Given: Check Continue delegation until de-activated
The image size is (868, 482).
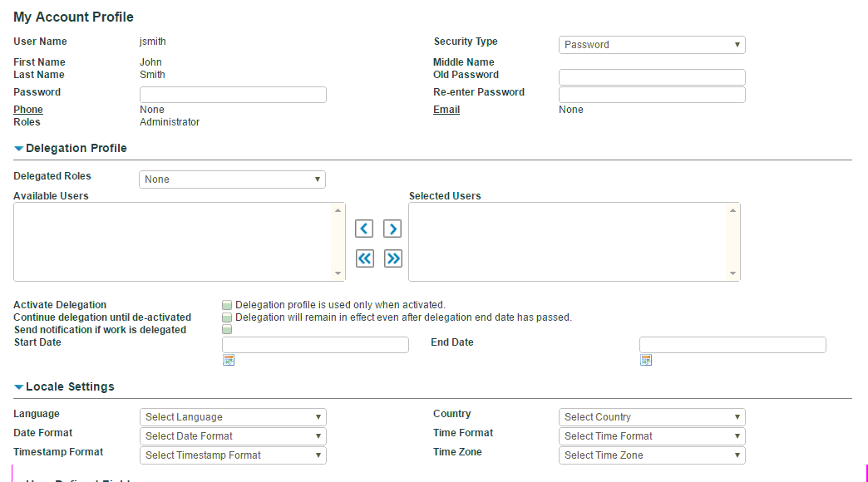Looking at the screenshot, I should tap(227, 317).
